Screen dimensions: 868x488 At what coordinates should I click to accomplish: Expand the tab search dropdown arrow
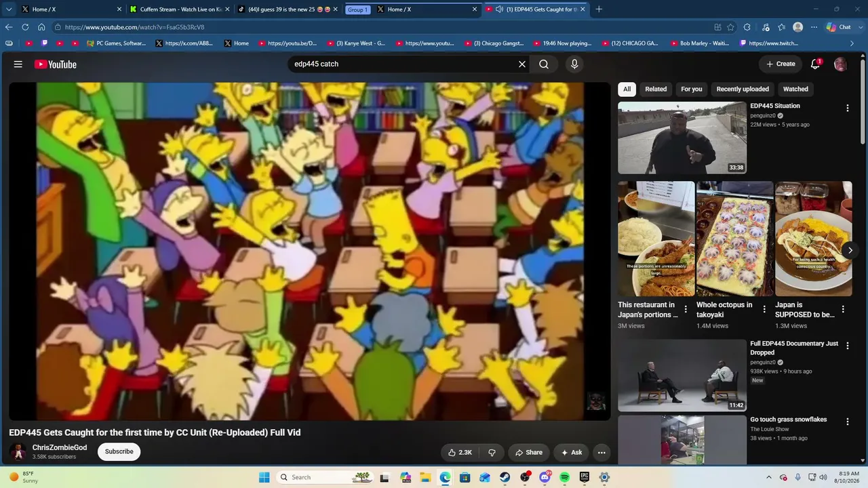pyautogui.click(x=9, y=9)
